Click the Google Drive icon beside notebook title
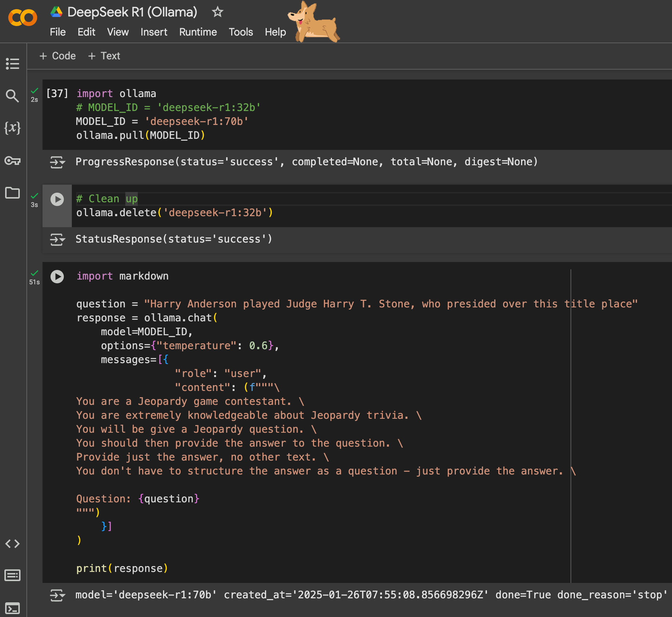This screenshot has height=617, width=672. point(56,12)
